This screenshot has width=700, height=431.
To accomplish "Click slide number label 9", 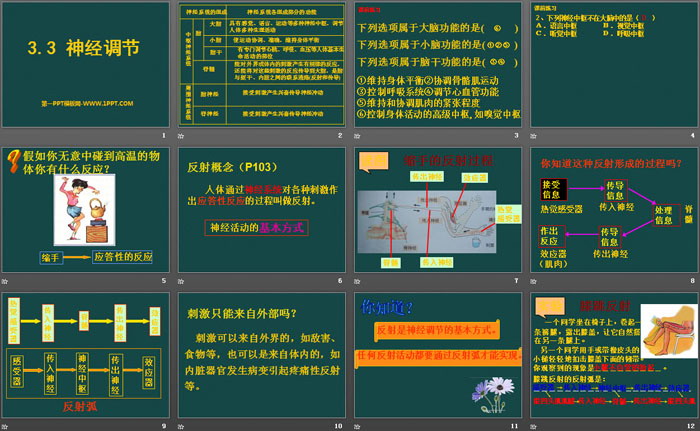I will [164, 426].
